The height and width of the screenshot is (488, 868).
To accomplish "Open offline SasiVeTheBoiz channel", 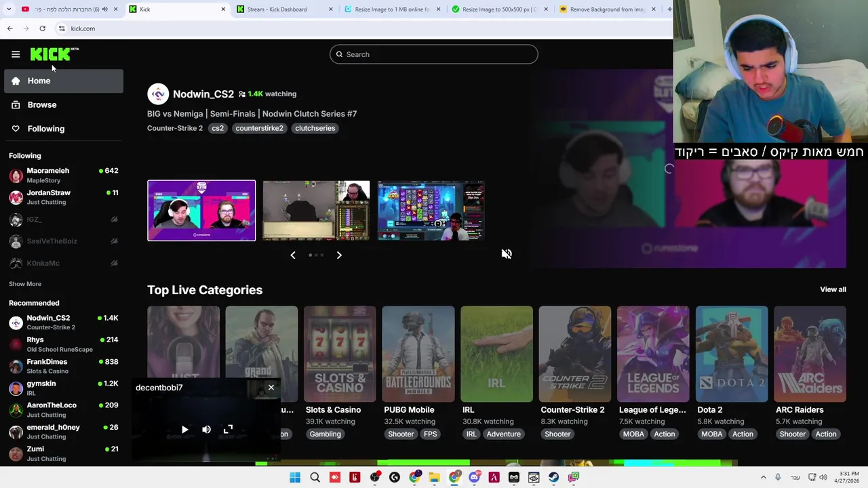I will (63, 241).
